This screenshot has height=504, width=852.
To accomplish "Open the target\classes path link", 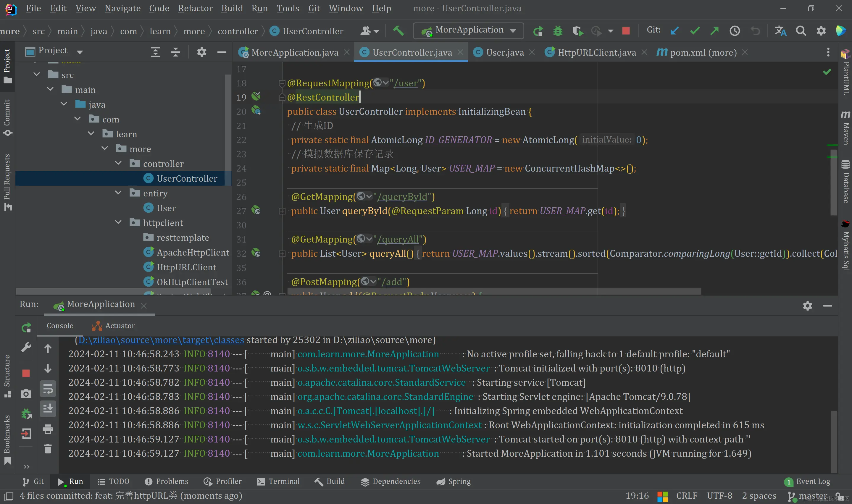I will point(161,340).
